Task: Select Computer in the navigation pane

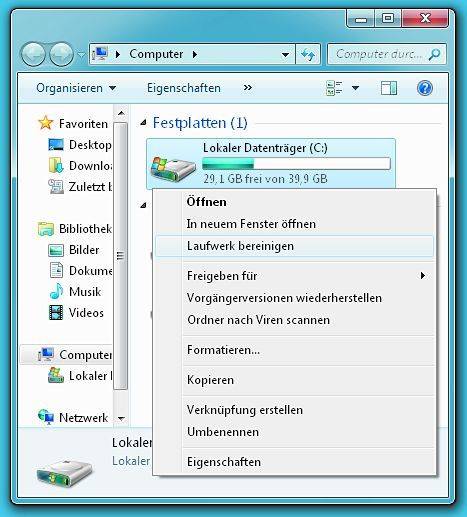Action: [x=86, y=355]
